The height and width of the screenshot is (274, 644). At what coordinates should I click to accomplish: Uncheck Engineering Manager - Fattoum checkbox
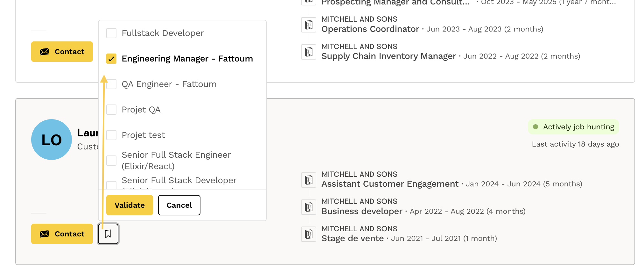click(x=111, y=59)
